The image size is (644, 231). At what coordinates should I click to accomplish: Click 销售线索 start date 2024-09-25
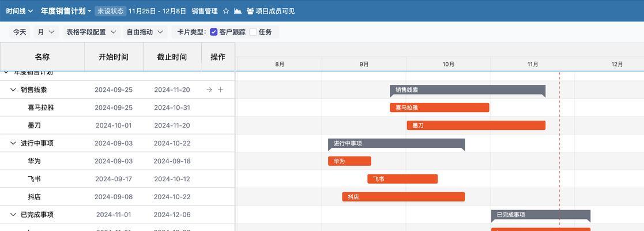point(114,90)
